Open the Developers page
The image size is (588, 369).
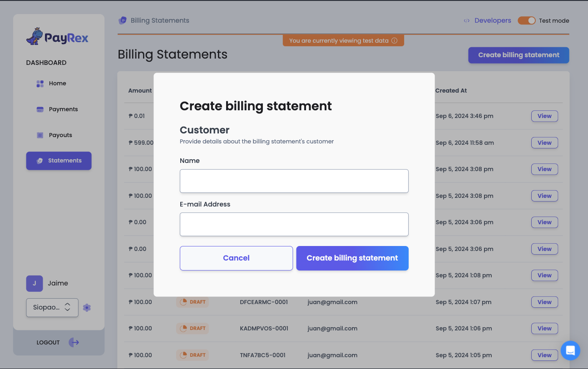click(492, 20)
